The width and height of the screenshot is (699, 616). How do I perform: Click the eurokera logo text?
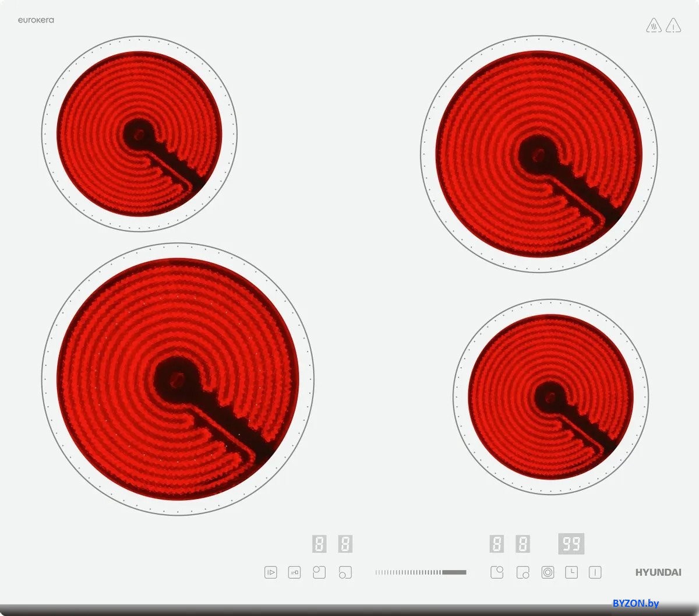36,20
